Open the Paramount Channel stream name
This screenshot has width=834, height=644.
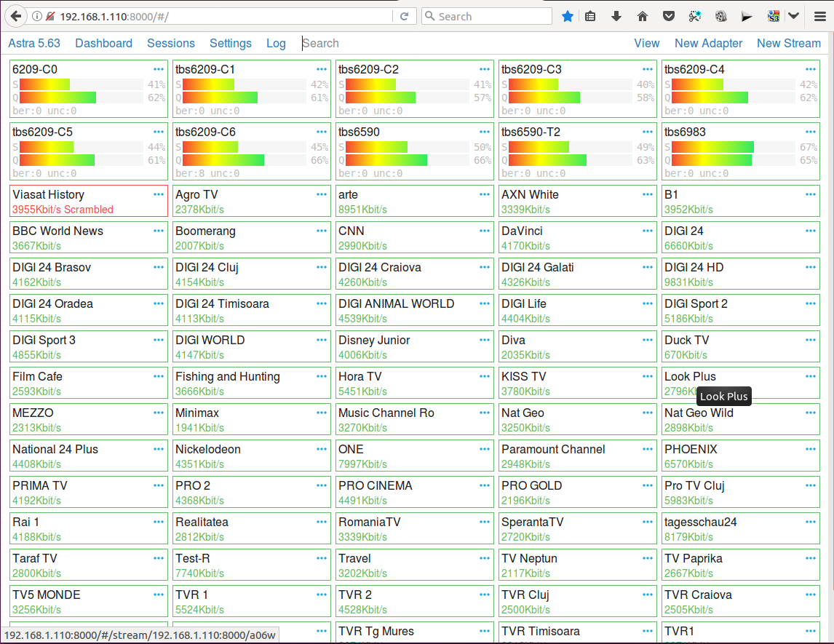[x=553, y=450]
